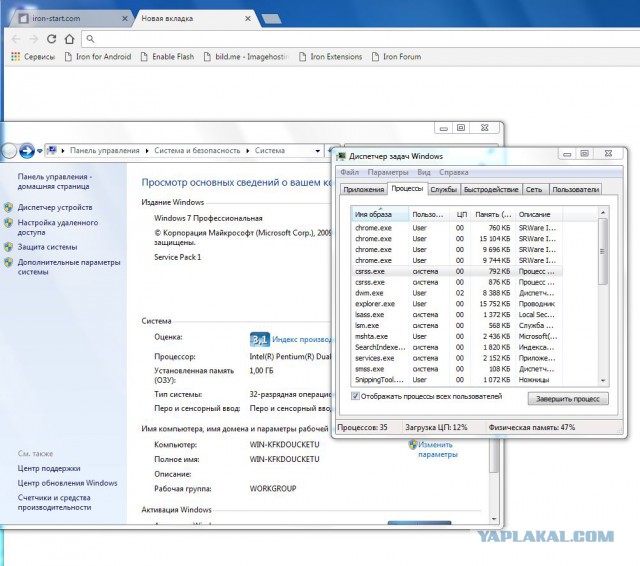
Task: Open the Сервисы apps grid
Action: click(33, 57)
